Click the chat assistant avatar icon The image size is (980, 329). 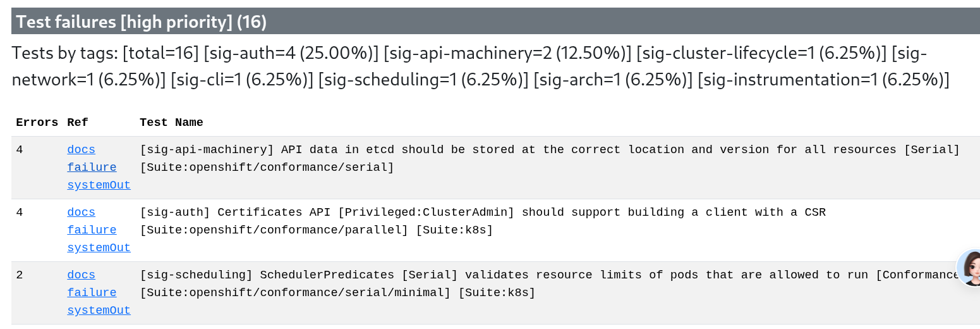click(x=971, y=267)
